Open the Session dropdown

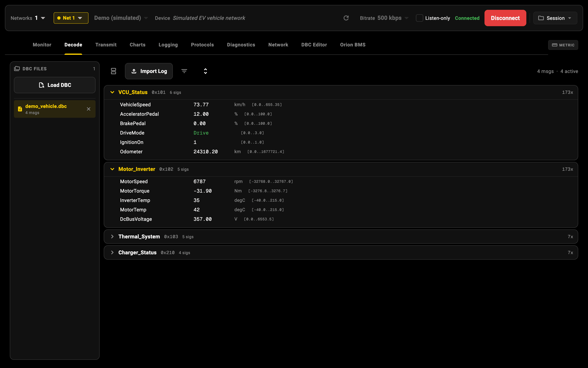tap(555, 18)
